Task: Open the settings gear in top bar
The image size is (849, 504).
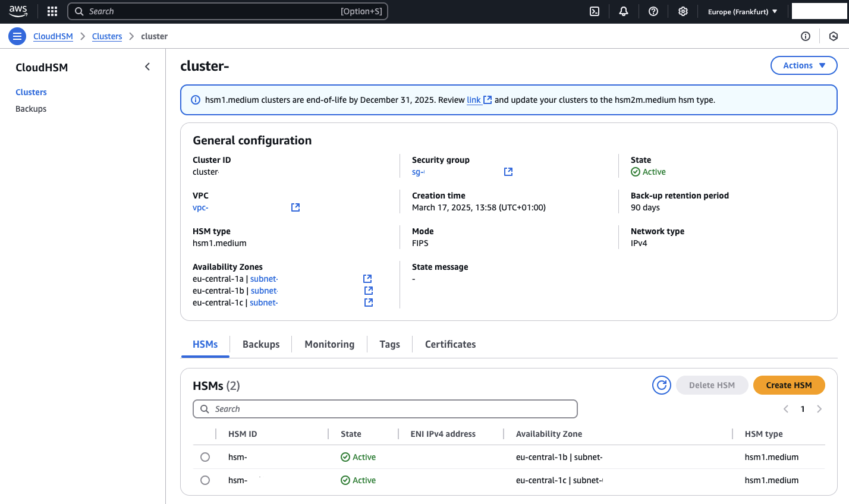Action: pos(683,11)
